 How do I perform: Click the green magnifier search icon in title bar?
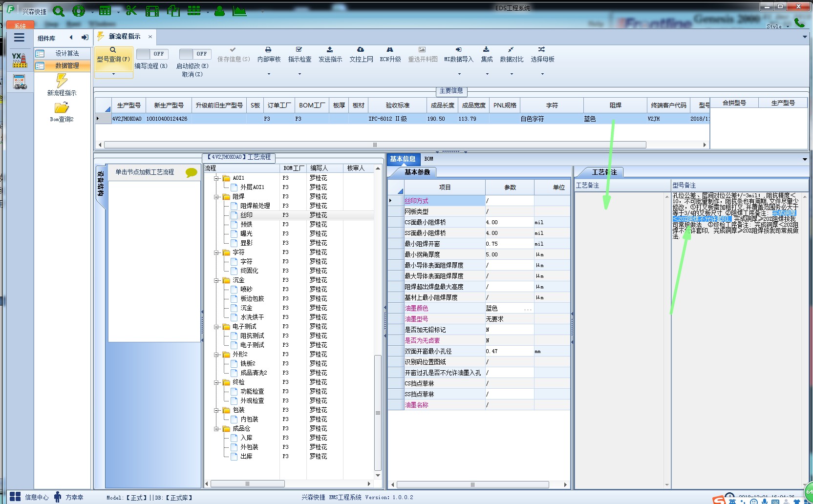(59, 11)
